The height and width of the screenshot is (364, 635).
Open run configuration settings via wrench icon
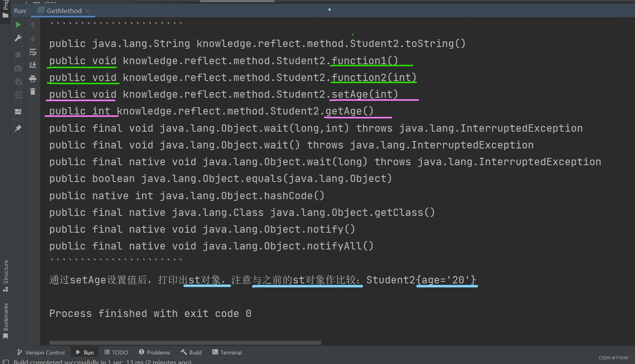pyautogui.click(x=18, y=38)
